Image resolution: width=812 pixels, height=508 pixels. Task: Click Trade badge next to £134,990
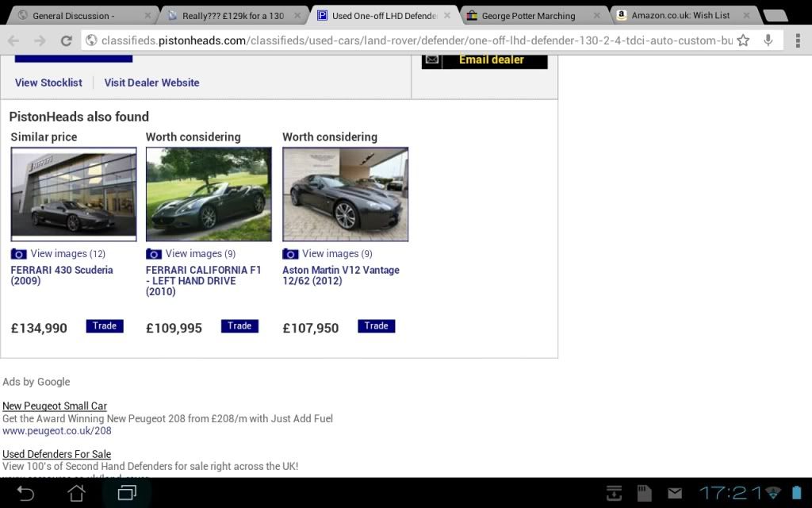(x=105, y=326)
